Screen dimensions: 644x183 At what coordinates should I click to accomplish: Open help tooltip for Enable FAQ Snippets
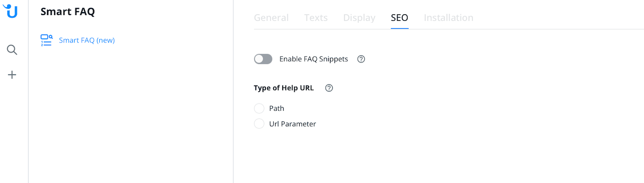tap(361, 59)
